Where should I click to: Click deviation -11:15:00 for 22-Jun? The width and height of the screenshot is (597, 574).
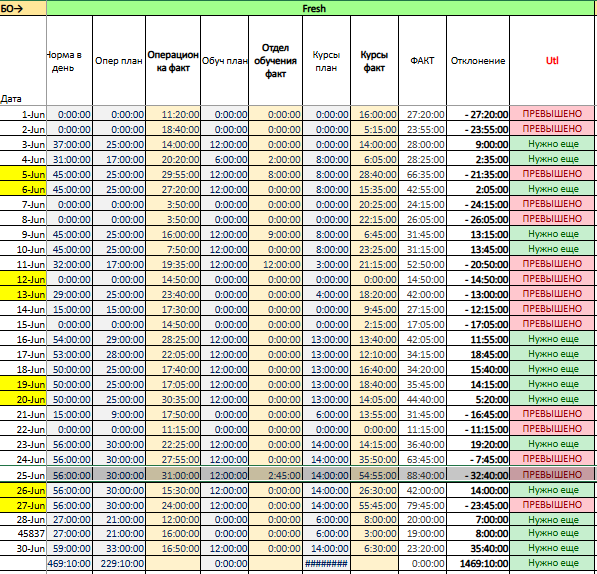pos(478,429)
